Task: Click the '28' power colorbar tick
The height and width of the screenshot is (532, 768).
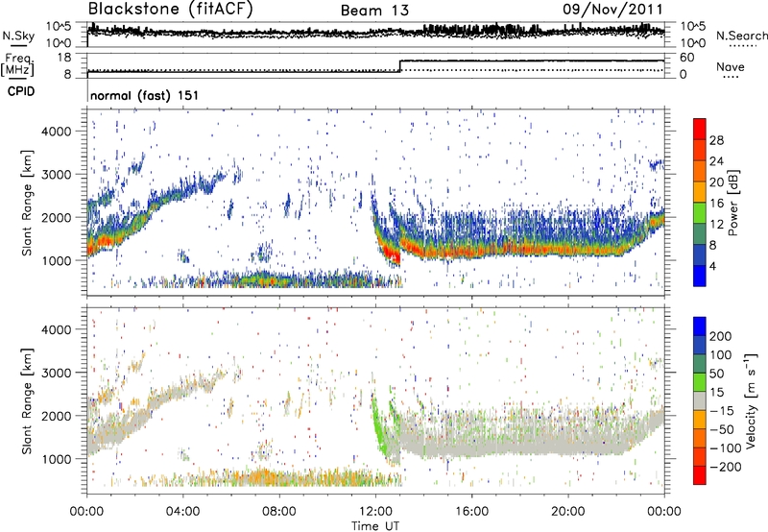Action: click(x=716, y=140)
